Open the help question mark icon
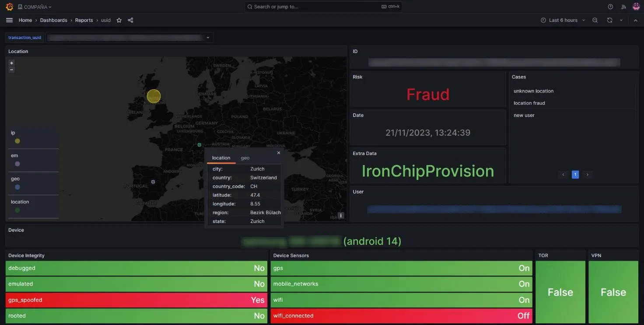This screenshot has height=325, width=644. coord(610,7)
